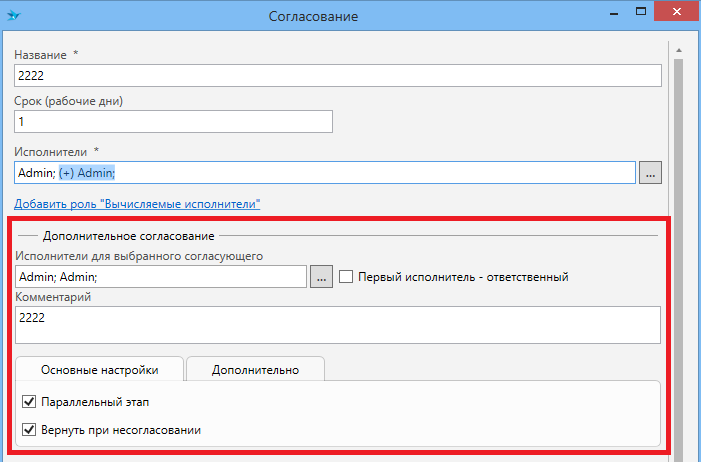The image size is (701, 462).
Task: Click the highlighted '(+) Admin;' executor entry
Action: tap(88, 173)
